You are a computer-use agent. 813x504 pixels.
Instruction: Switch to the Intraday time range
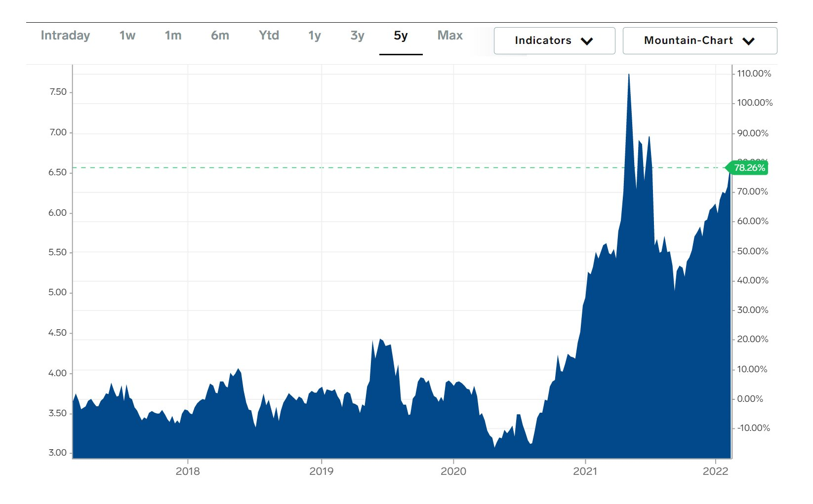tap(65, 36)
